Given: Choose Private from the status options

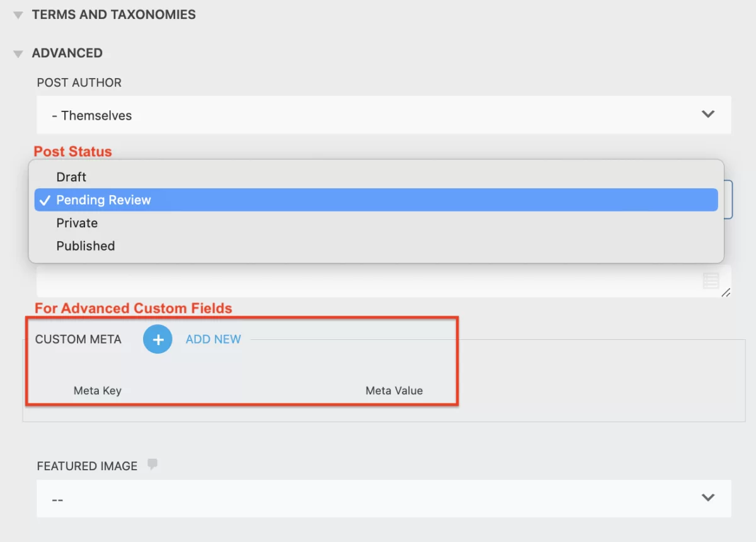Looking at the screenshot, I should 77,223.
